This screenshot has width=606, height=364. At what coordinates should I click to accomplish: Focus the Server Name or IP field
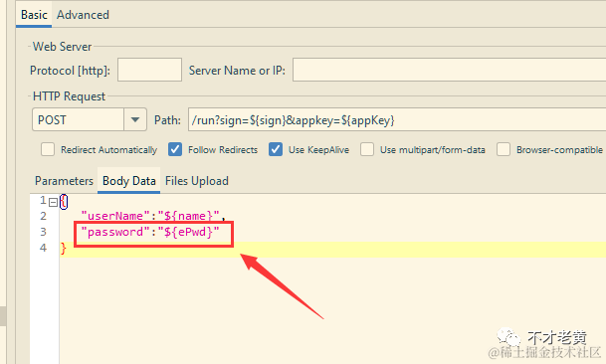(x=449, y=70)
